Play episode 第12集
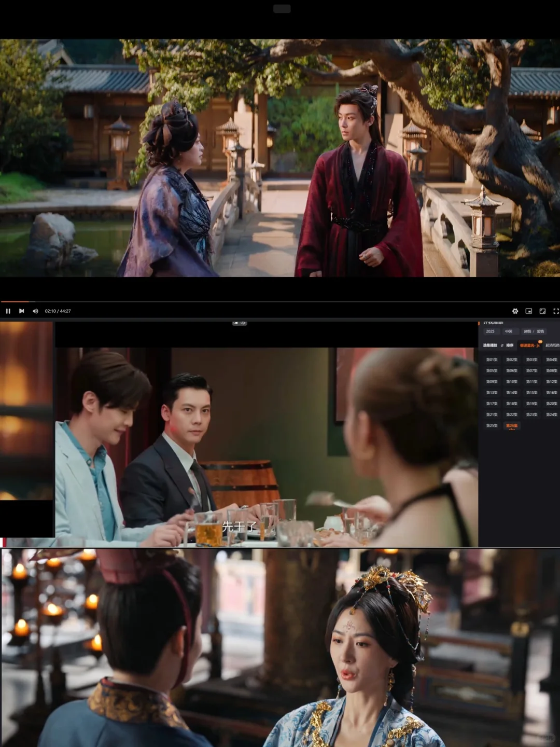The height and width of the screenshot is (747, 560). click(552, 382)
